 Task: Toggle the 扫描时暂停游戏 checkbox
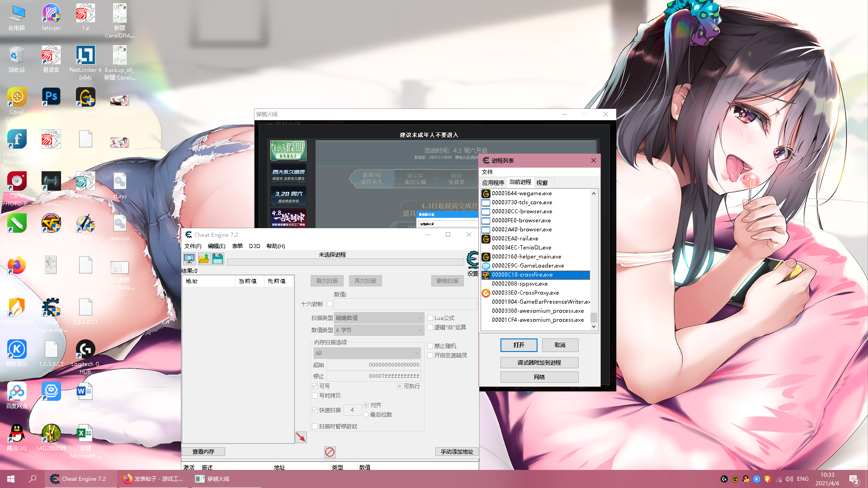pos(315,427)
